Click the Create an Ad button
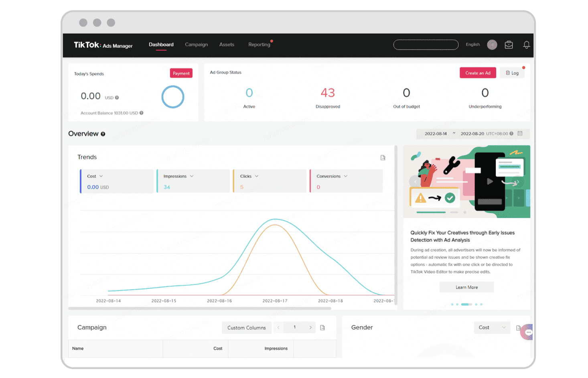Screen dimensions: 588x378 pyautogui.click(x=478, y=73)
